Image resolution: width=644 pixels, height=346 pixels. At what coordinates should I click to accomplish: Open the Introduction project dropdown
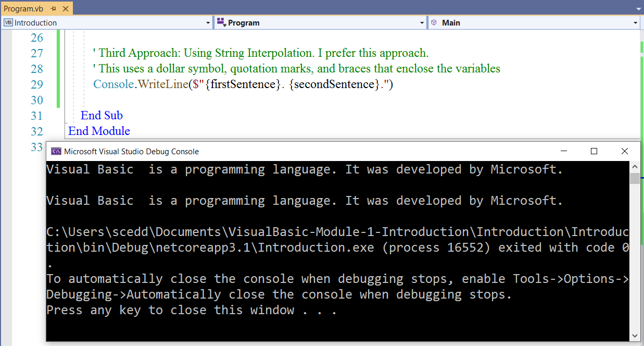click(208, 22)
